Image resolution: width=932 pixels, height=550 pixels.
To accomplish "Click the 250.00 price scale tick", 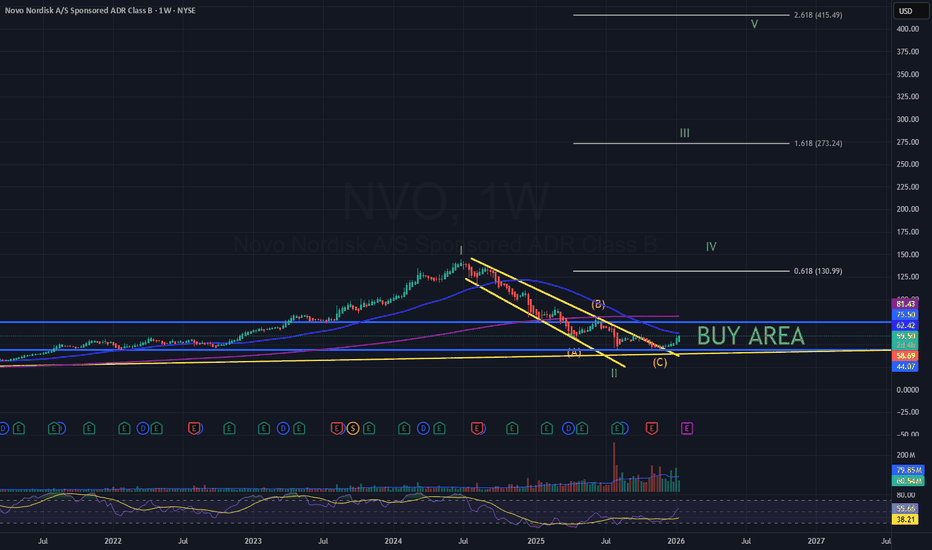I will pos(908,164).
